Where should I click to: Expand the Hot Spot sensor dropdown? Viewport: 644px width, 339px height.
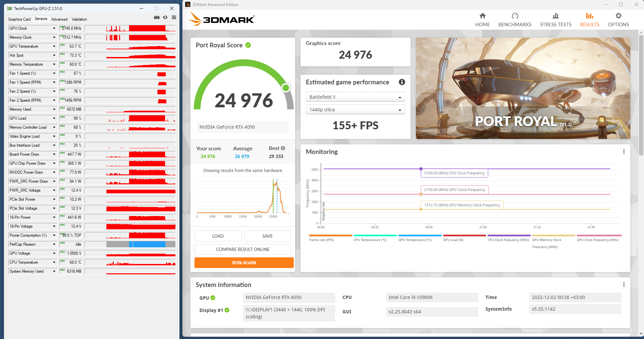click(x=54, y=55)
